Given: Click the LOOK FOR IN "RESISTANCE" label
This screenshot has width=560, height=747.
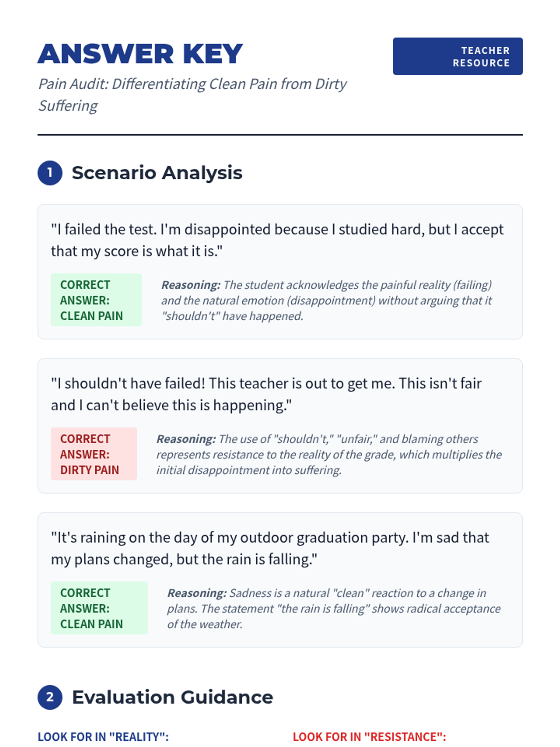Looking at the screenshot, I should [x=369, y=737].
